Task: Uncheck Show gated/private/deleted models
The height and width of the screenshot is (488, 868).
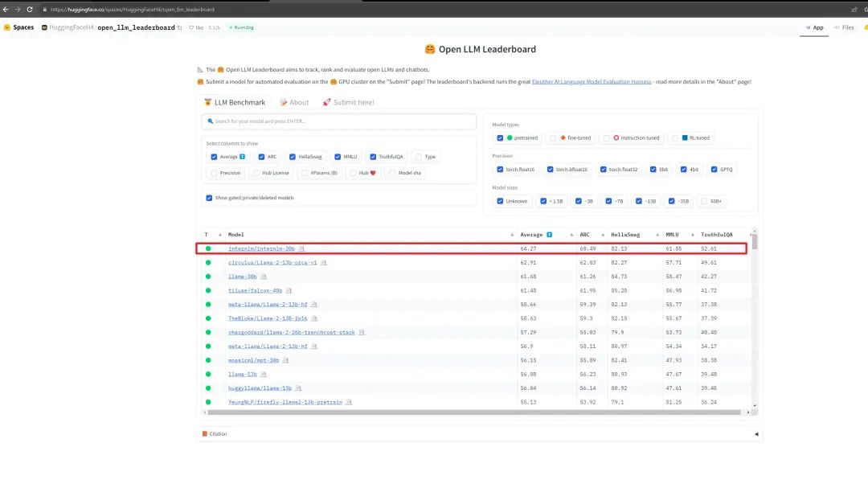Action: pyautogui.click(x=209, y=198)
